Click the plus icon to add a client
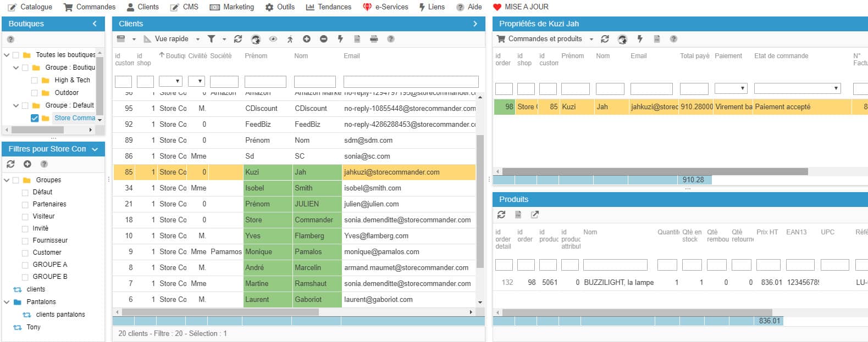This screenshot has height=342, width=868. pyautogui.click(x=307, y=39)
